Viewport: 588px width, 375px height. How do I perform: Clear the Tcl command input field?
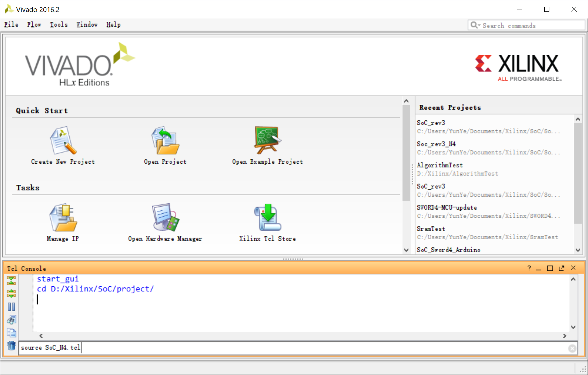[573, 348]
